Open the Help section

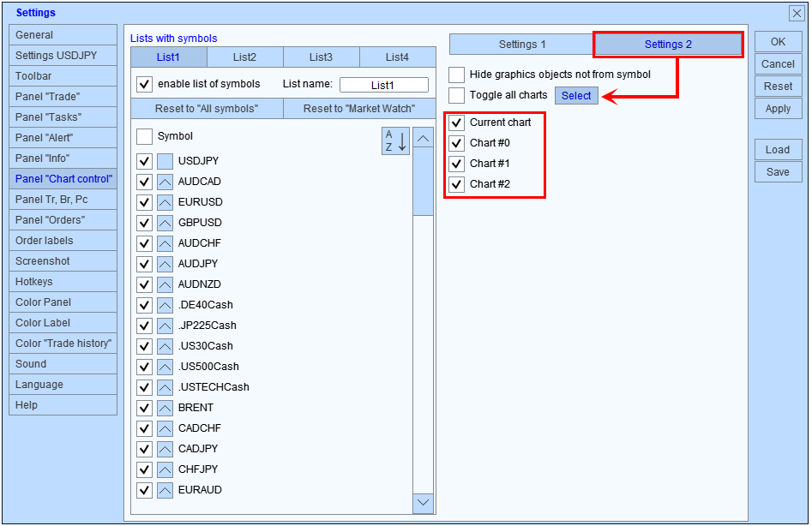[x=63, y=405]
